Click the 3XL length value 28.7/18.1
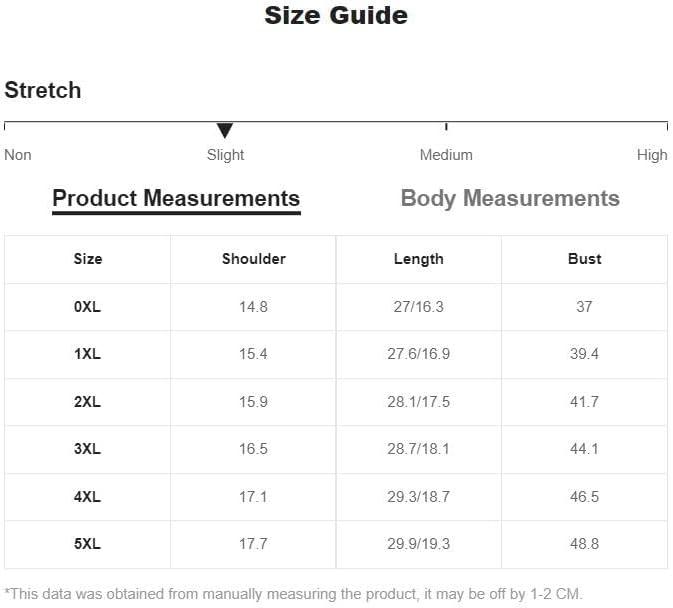Image resolution: width=673 pixels, height=608 pixels. point(418,449)
